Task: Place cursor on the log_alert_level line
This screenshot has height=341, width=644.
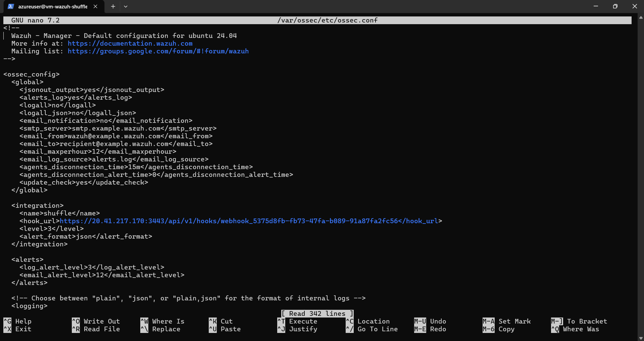Action: [92, 267]
